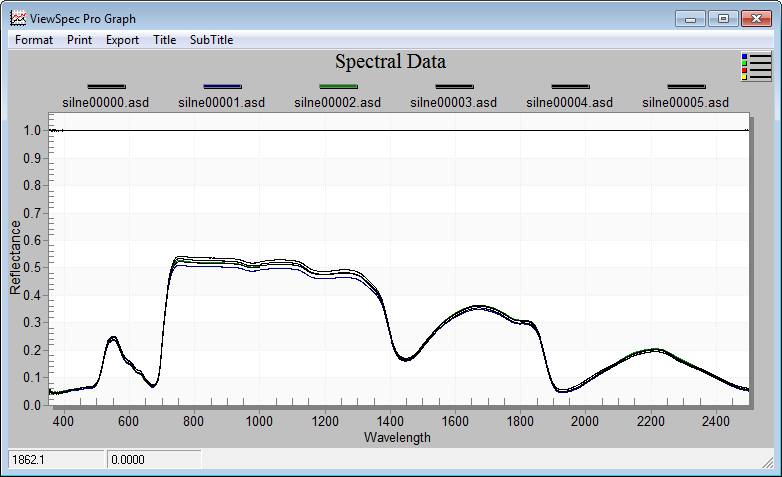
Task: Click the 1862.1 wavelength readout field
Action: tap(56, 460)
